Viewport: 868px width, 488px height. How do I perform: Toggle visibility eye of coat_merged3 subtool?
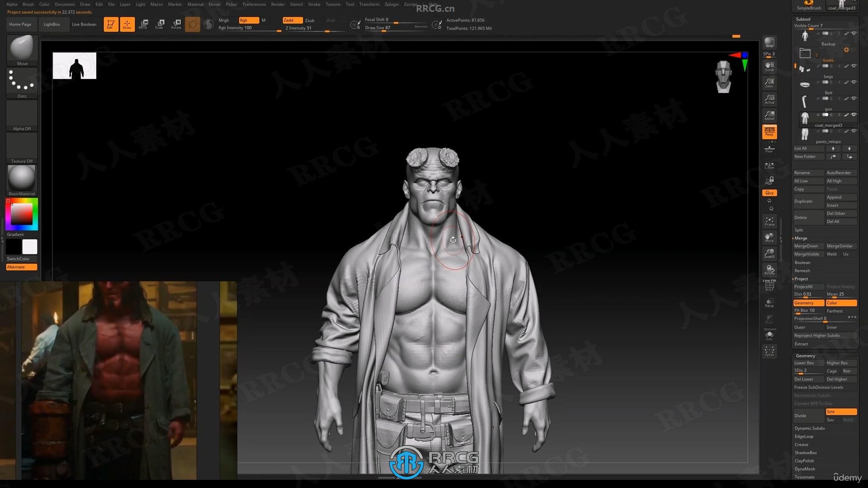854,115
